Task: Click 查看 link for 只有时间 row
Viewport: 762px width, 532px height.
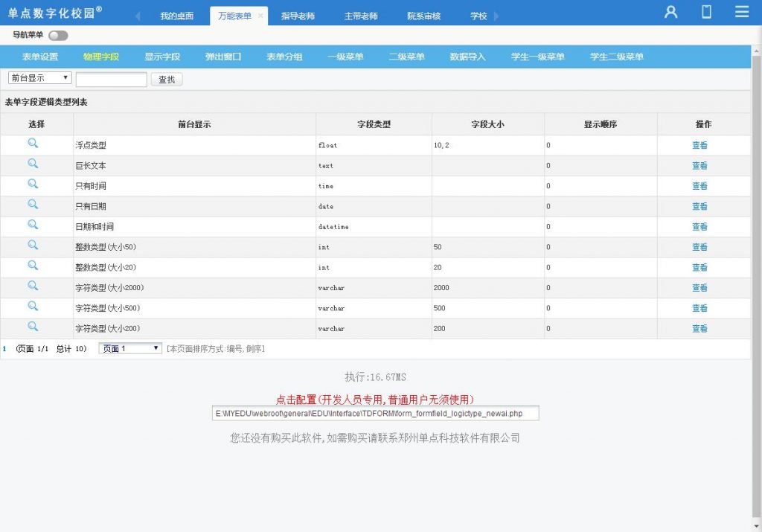Action: coord(699,186)
